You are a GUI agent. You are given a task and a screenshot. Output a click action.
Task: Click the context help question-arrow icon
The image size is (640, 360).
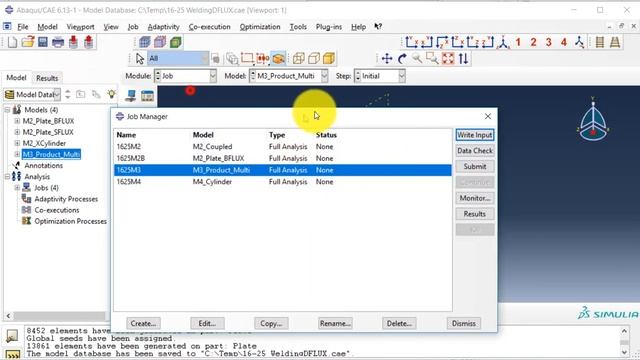pos(378,27)
